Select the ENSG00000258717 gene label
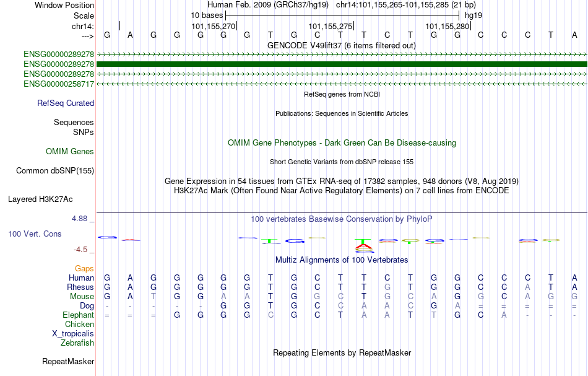The width and height of the screenshot is (588, 376). pos(59,84)
